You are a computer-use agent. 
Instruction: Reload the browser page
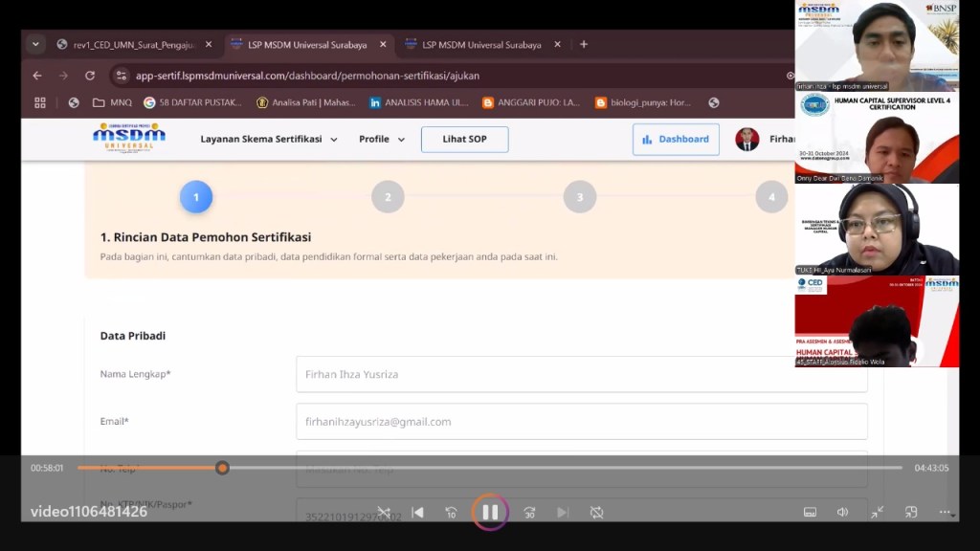90,76
